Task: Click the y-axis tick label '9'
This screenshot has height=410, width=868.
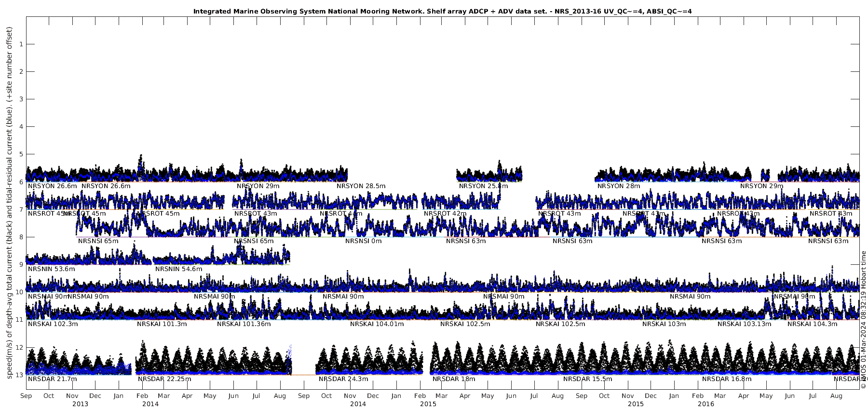Action: click(21, 264)
